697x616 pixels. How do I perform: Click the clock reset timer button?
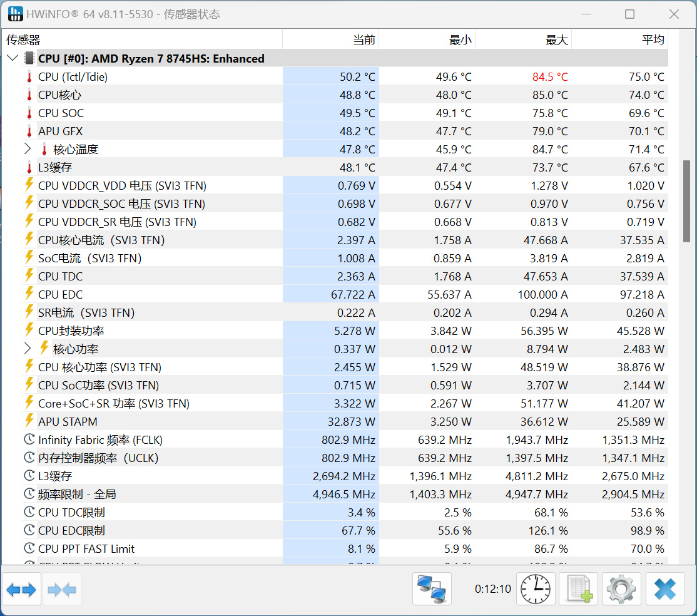(535, 589)
